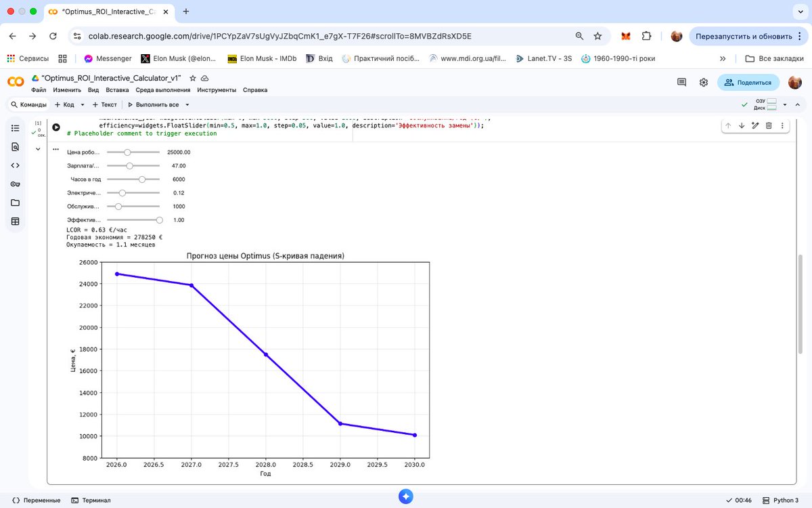This screenshot has height=508, width=812.
Task: Move the cell down with arrow icon
Action: coord(742,125)
